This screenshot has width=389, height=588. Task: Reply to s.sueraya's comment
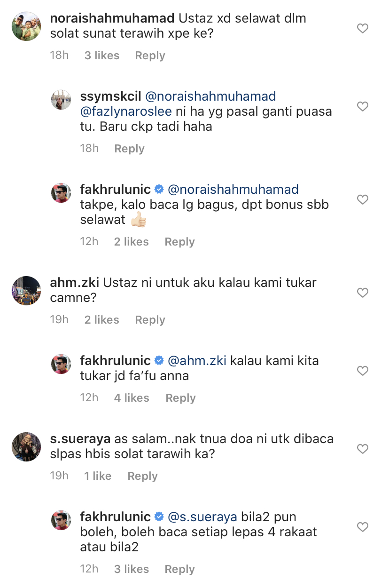point(142,476)
